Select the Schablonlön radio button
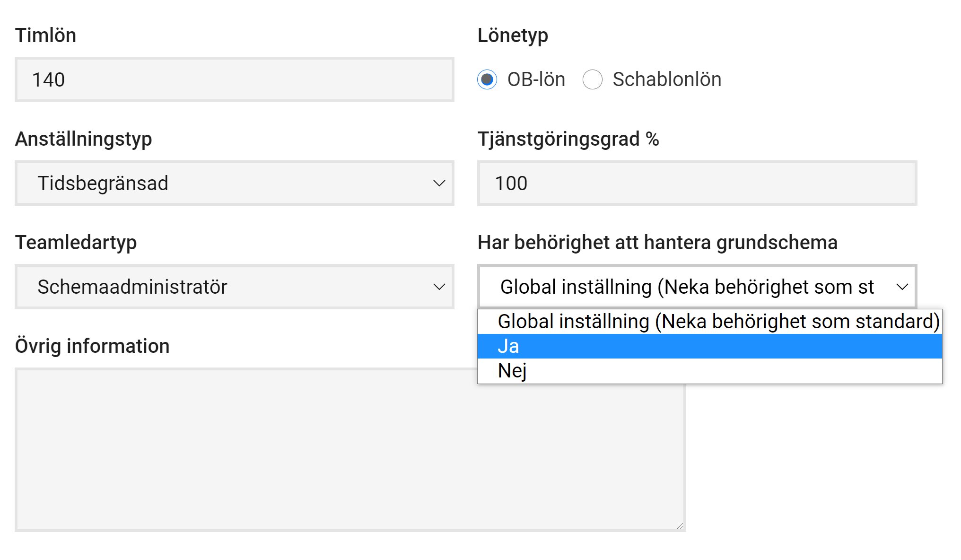 point(593,79)
